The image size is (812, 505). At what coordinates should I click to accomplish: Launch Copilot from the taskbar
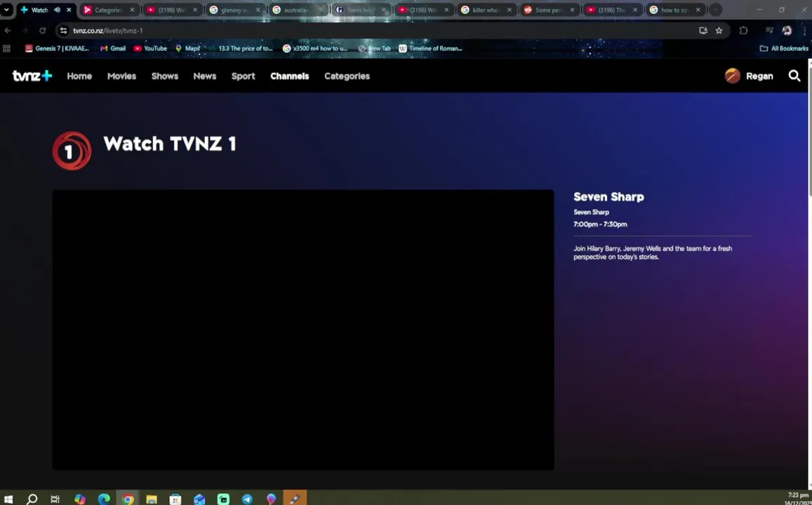80,499
